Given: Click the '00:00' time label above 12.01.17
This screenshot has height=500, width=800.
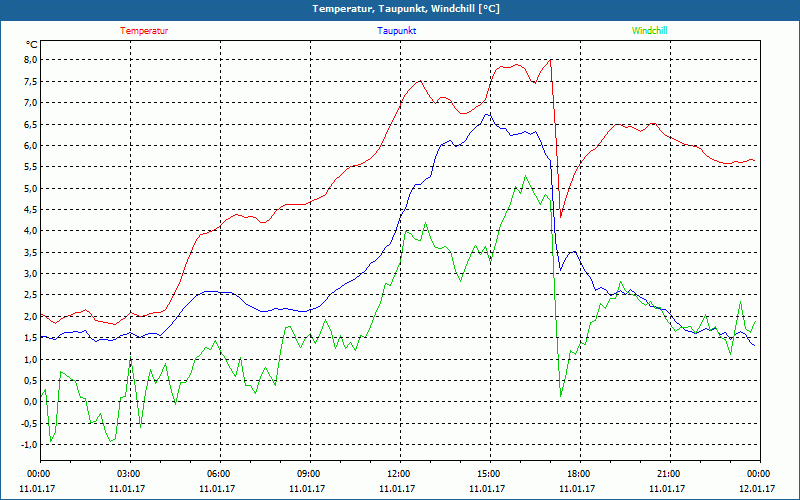Looking at the screenshot, I should [x=759, y=474].
